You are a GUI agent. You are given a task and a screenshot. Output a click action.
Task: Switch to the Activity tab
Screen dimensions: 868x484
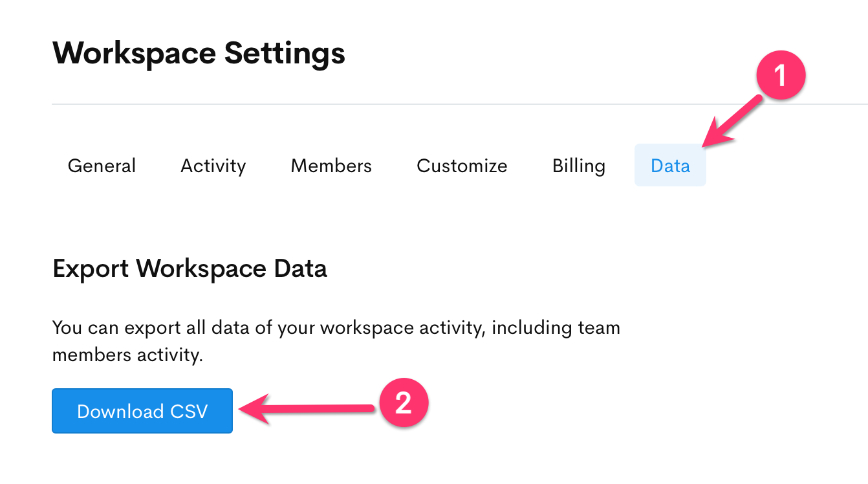point(213,166)
